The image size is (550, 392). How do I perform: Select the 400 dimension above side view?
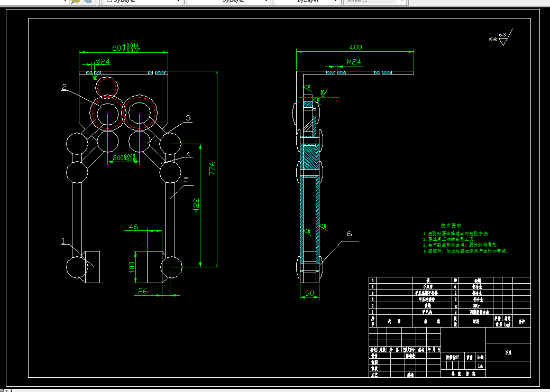pos(355,48)
